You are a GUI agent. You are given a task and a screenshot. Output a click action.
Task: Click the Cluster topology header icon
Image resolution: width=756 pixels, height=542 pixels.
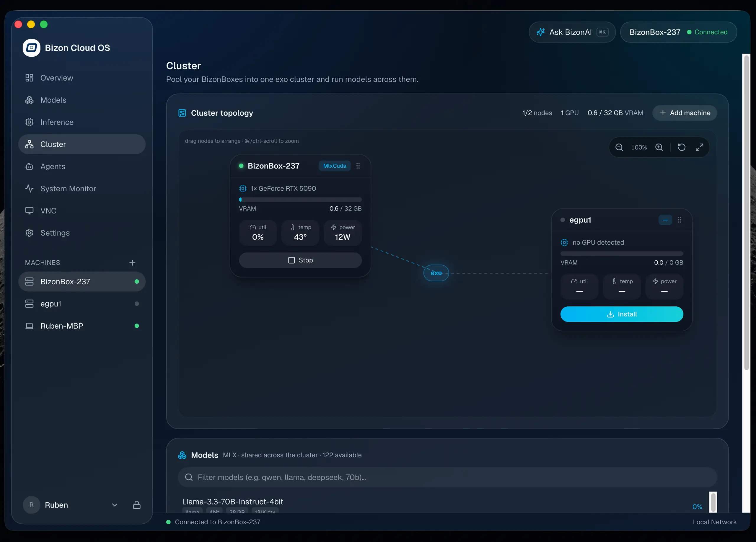tap(182, 113)
